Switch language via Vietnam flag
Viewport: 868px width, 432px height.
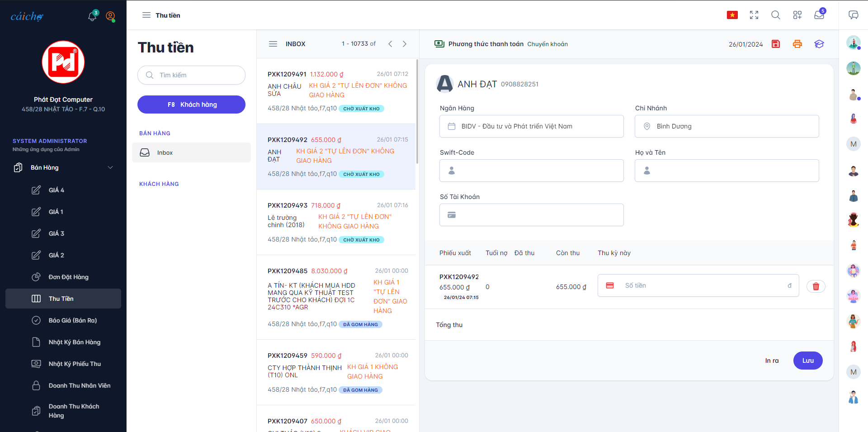[732, 15]
